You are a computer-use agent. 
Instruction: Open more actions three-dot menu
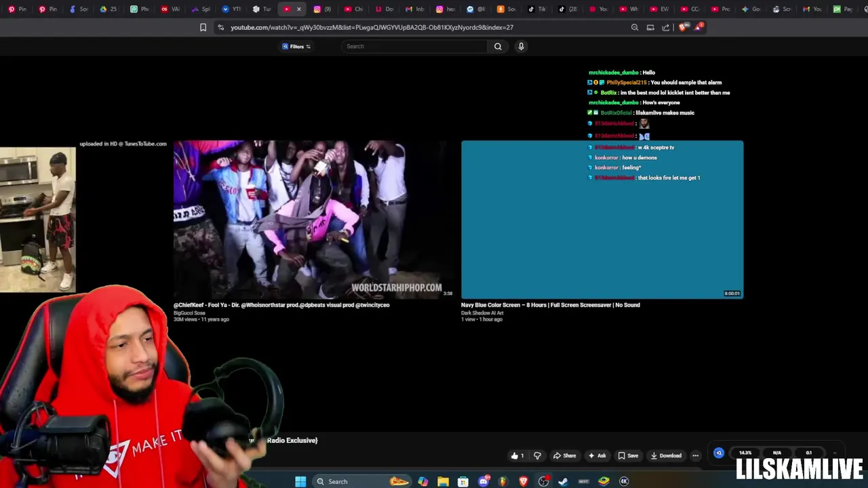(x=695, y=455)
